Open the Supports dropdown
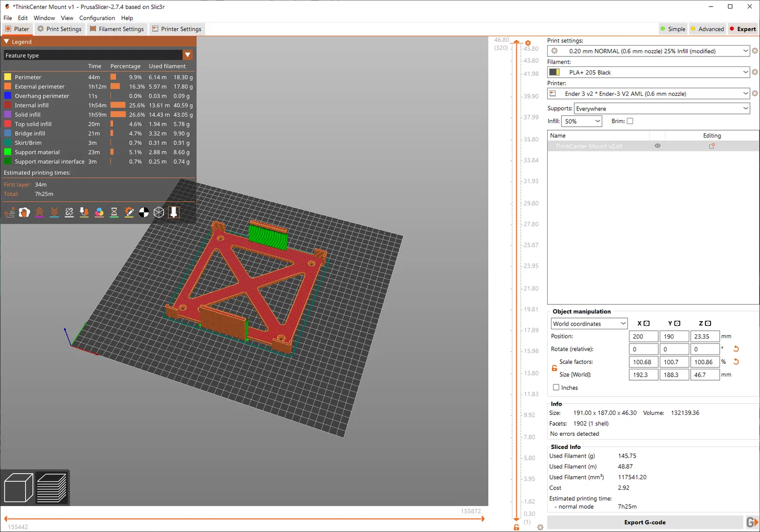This screenshot has height=532, width=760. [x=662, y=109]
